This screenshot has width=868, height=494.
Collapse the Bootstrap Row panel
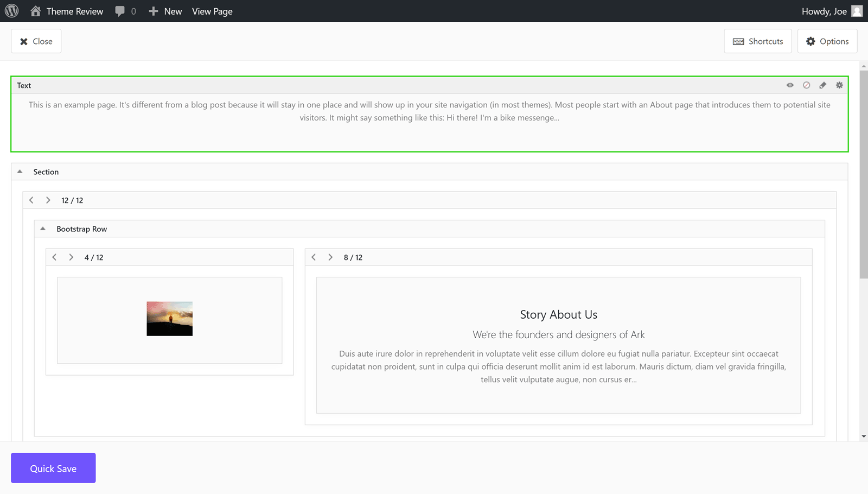point(43,229)
